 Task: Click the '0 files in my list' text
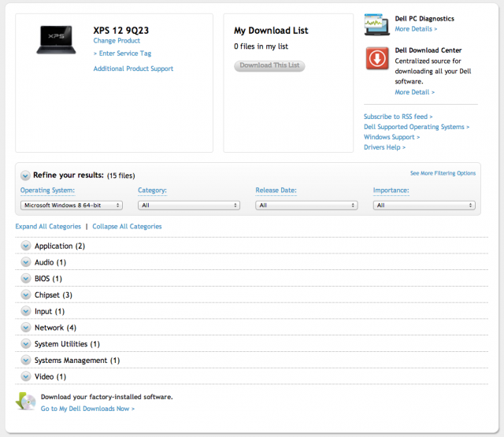(x=261, y=46)
